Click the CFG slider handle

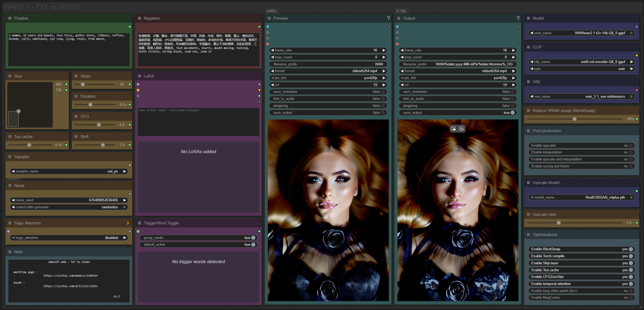click(99, 125)
